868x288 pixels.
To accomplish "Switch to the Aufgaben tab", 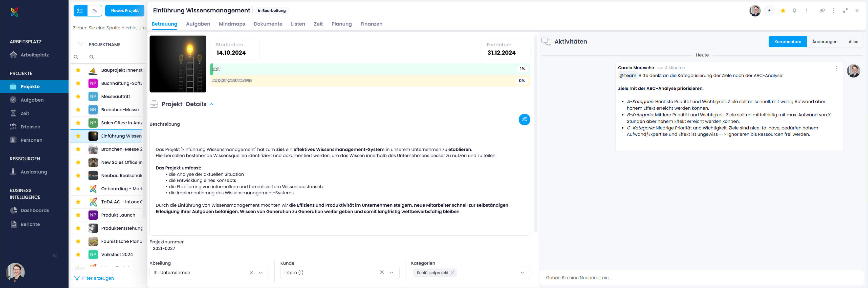I will pos(198,24).
